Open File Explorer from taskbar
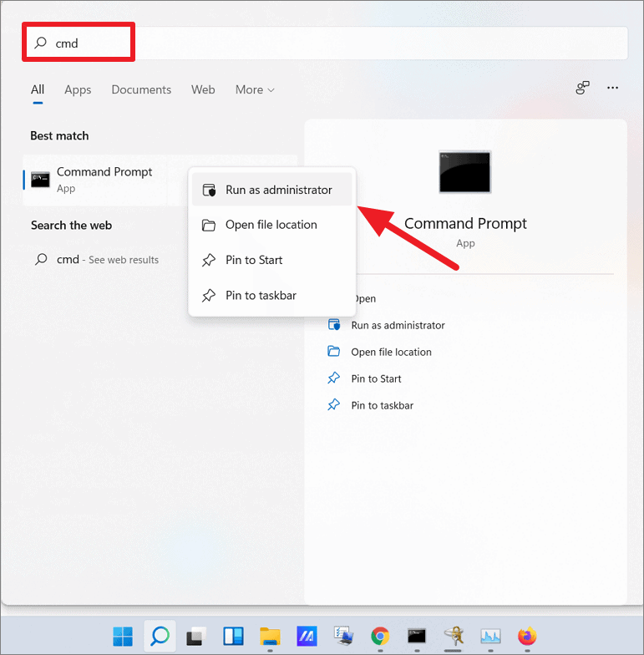The image size is (644, 655). (270, 637)
